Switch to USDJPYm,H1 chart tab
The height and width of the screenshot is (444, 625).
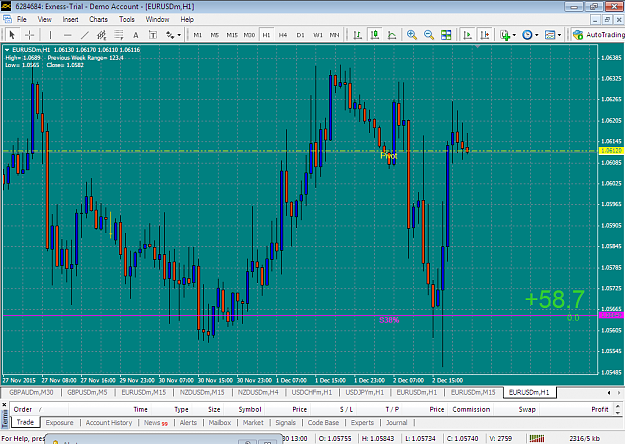click(x=365, y=392)
